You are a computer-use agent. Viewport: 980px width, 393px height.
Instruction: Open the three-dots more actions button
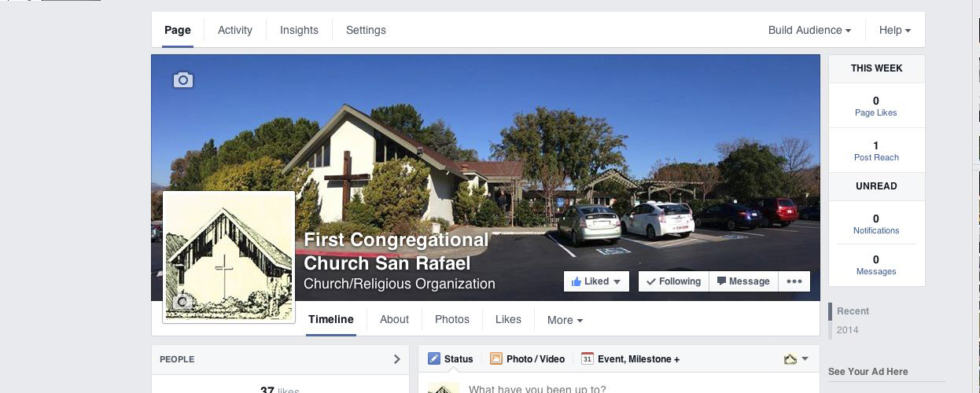pos(794,281)
